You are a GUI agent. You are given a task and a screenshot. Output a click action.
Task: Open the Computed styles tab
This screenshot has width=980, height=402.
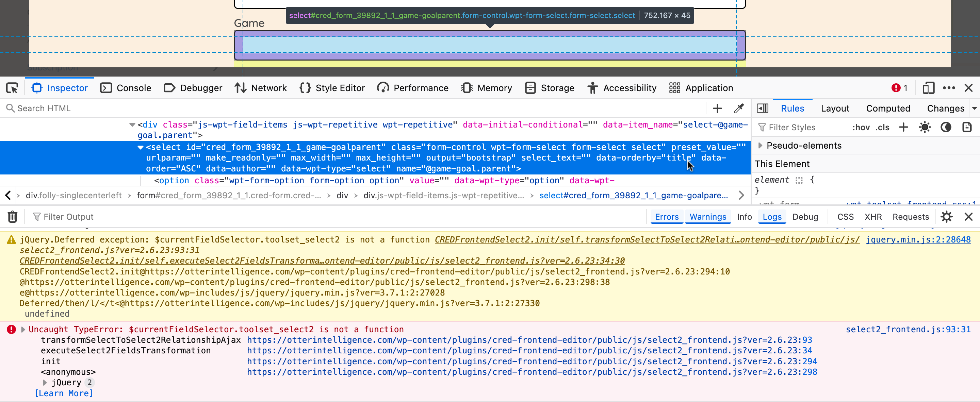[887, 108]
